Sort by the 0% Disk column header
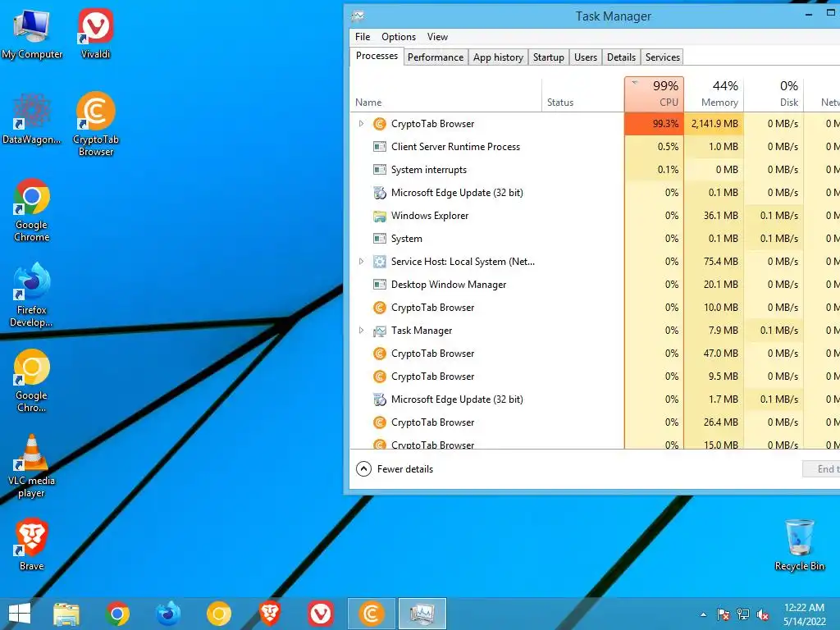The image size is (840, 630). tap(774, 94)
